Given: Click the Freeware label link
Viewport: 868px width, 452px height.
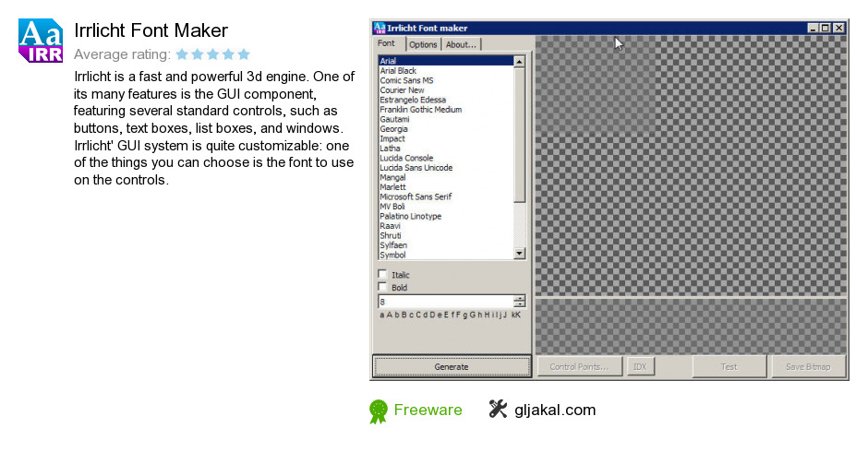Looking at the screenshot, I should [428, 410].
